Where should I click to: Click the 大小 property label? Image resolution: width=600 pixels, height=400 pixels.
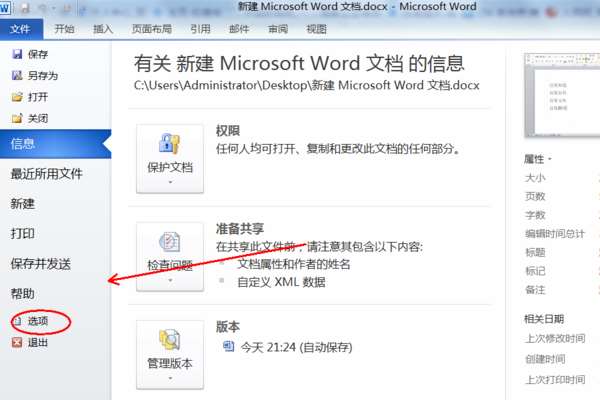coord(535,178)
